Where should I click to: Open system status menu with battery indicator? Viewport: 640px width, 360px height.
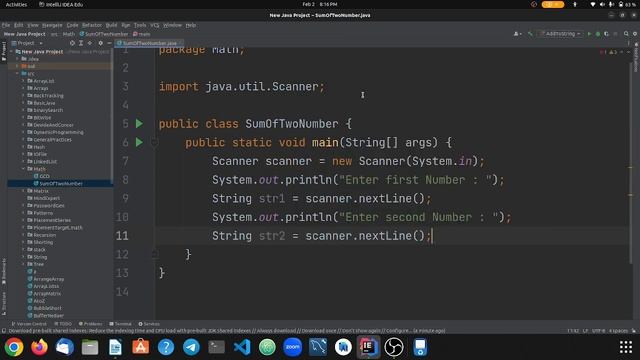click(613, 4)
